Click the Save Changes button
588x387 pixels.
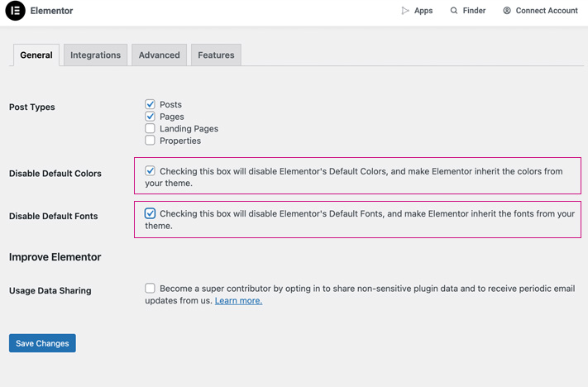point(42,343)
